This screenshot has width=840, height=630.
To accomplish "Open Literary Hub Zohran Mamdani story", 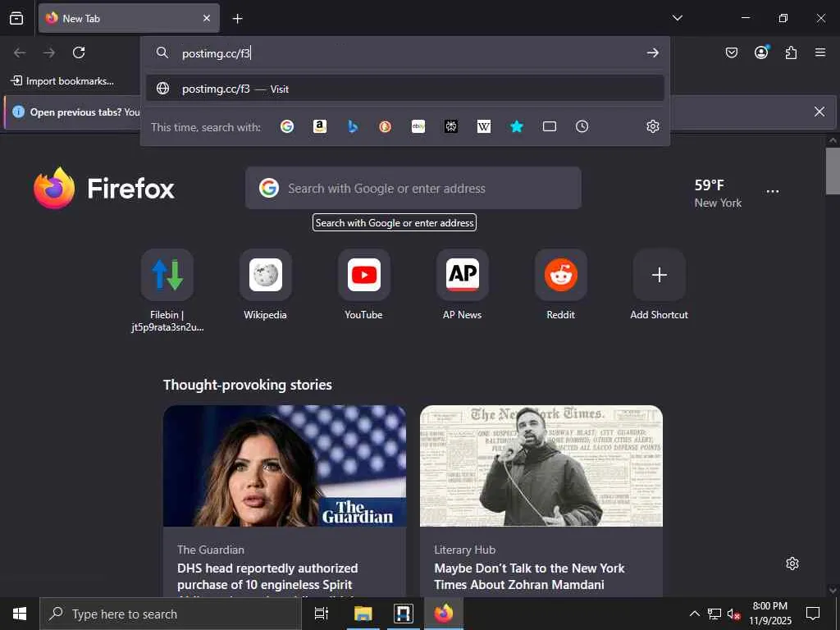I will pos(529,577).
